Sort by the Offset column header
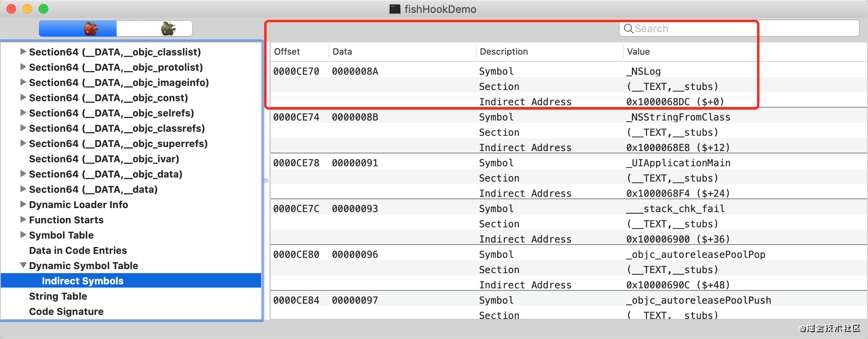Screen dimensions: 868x339 click(x=300, y=52)
